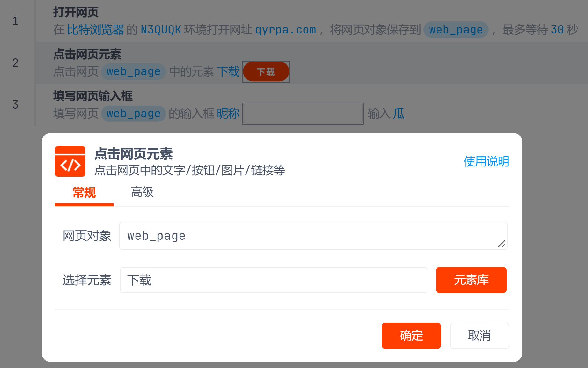Screen dimensions: 588x368
Task: Open the 元素库 element library
Action: [471, 280]
